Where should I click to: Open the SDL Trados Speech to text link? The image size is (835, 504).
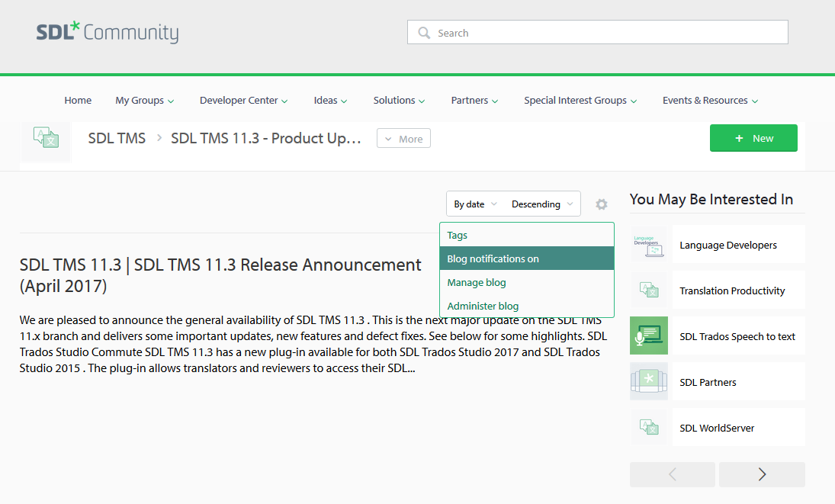tap(737, 336)
